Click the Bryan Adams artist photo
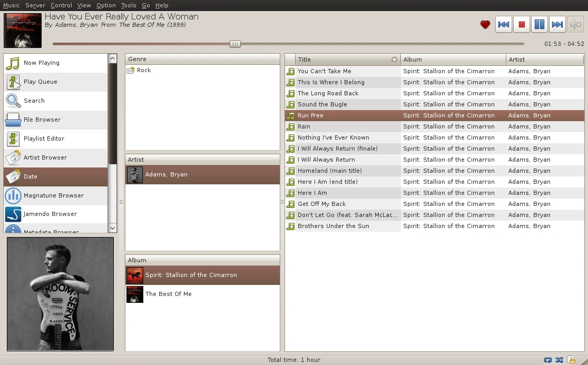This screenshot has width=588, height=365. [x=60, y=294]
